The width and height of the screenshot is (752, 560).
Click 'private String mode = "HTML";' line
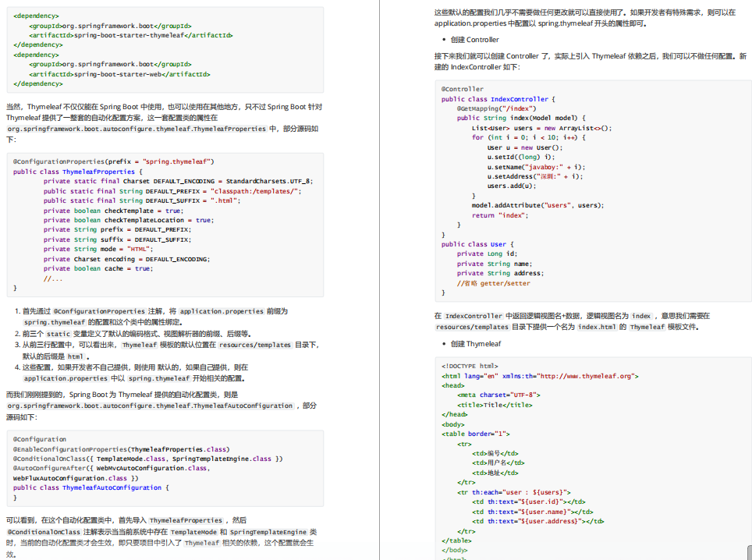(98, 249)
